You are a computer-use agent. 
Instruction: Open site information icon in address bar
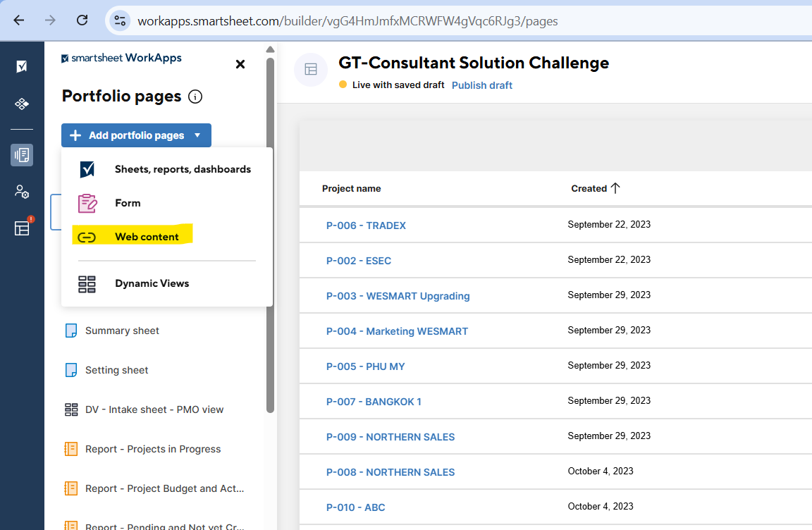120,20
